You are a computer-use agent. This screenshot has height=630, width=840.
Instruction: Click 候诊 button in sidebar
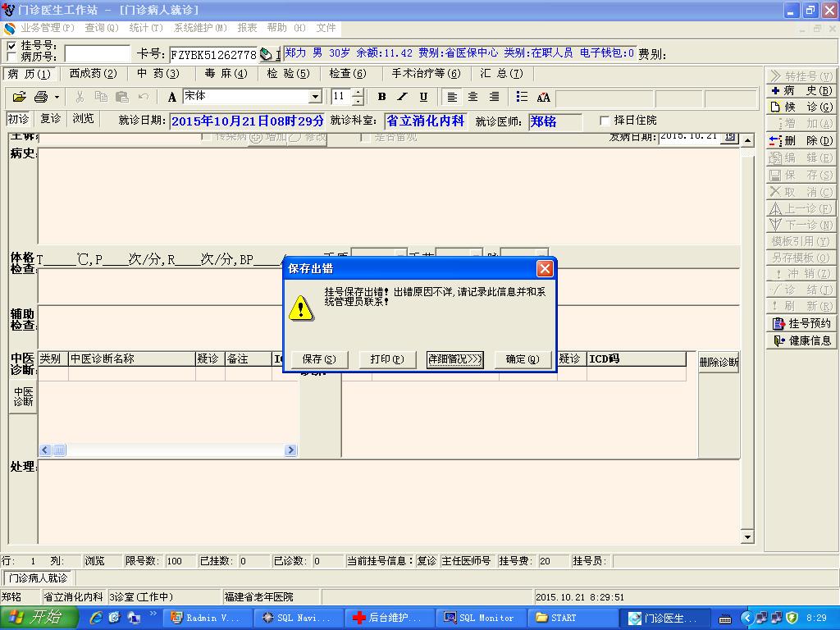click(x=801, y=107)
